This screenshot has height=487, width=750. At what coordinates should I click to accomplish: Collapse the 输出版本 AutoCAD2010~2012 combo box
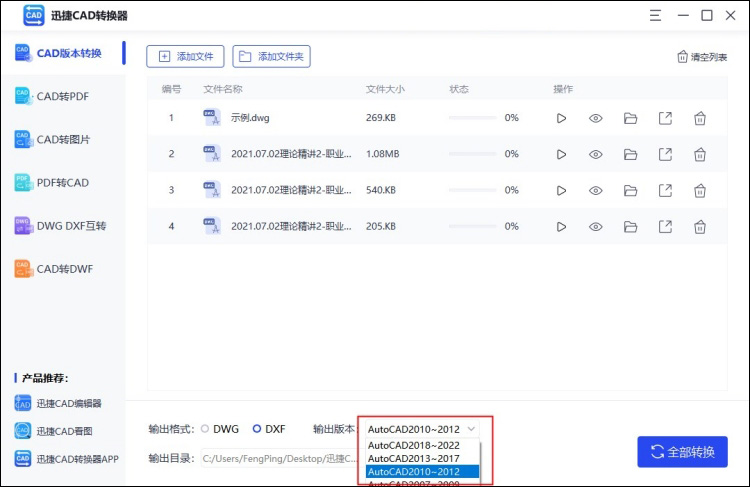pyautogui.click(x=422, y=429)
